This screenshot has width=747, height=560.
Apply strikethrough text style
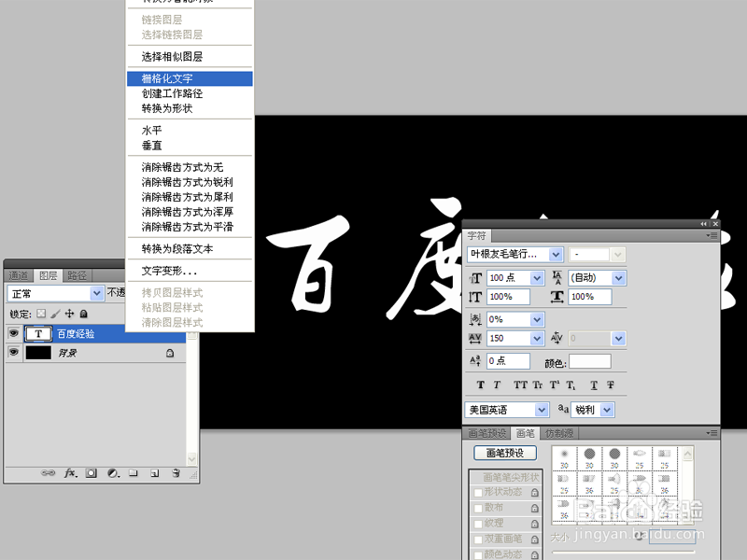coord(611,385)
